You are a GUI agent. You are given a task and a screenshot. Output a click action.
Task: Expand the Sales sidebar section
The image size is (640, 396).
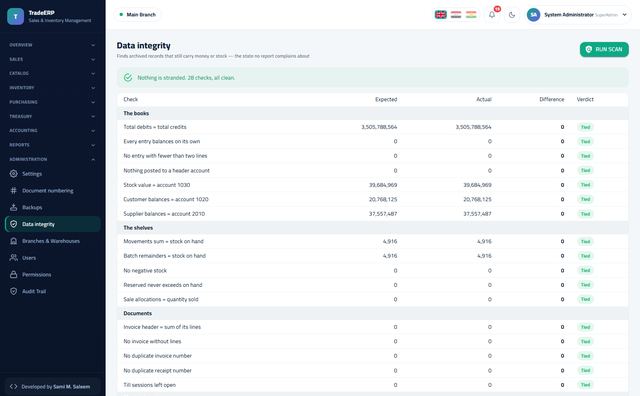pyautogui.click(x=52, y=59)
